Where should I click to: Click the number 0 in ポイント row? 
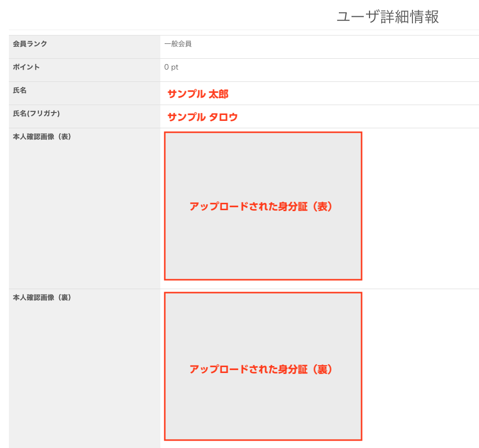coord(167,67)
